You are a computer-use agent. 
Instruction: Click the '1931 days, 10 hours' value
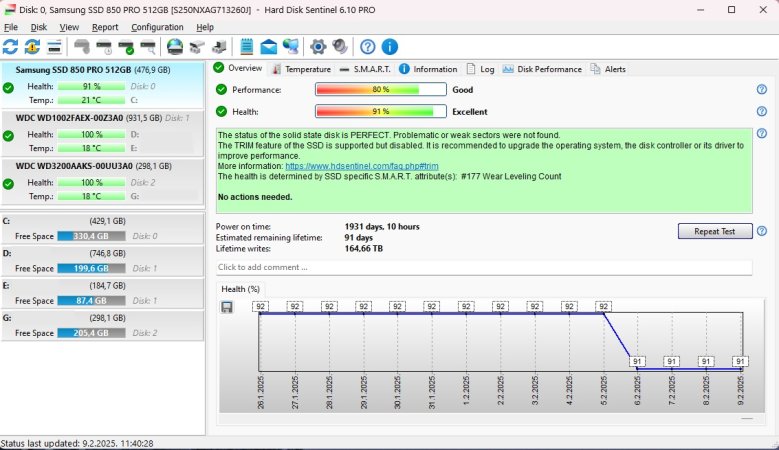(x=382, y=226)
